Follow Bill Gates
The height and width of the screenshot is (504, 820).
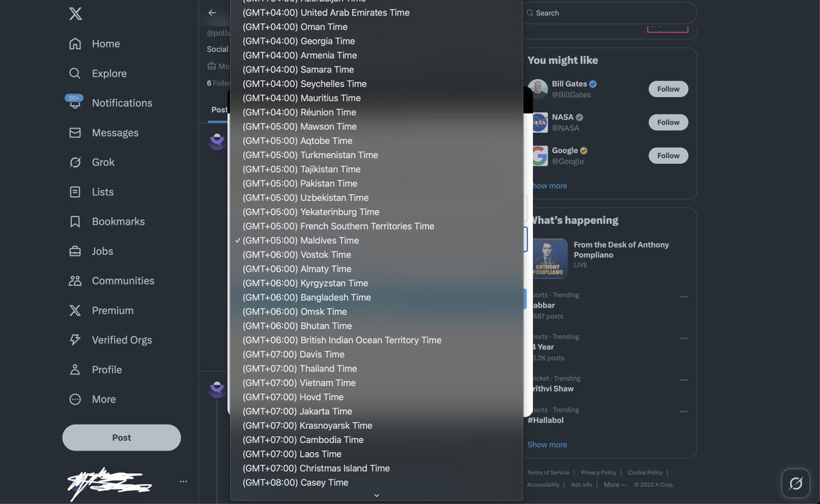(x=668, y=89)
